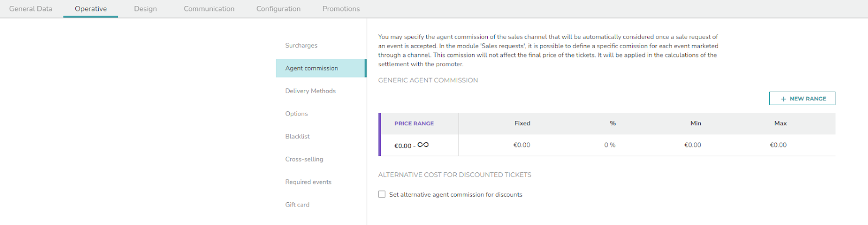The image size is (868, 225).
Task: Go to the Configuration tab
Action: pyautogui.click(x=278, y=9)
